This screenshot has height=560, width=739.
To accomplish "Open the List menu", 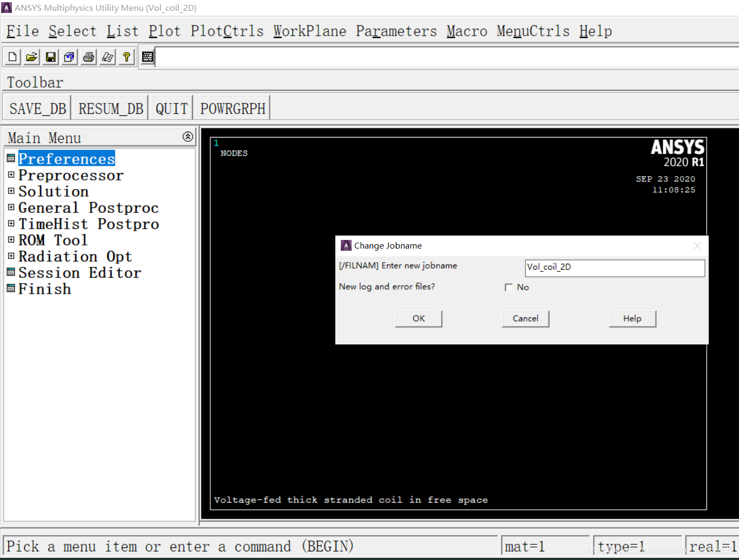I will (x=122, y=31).
